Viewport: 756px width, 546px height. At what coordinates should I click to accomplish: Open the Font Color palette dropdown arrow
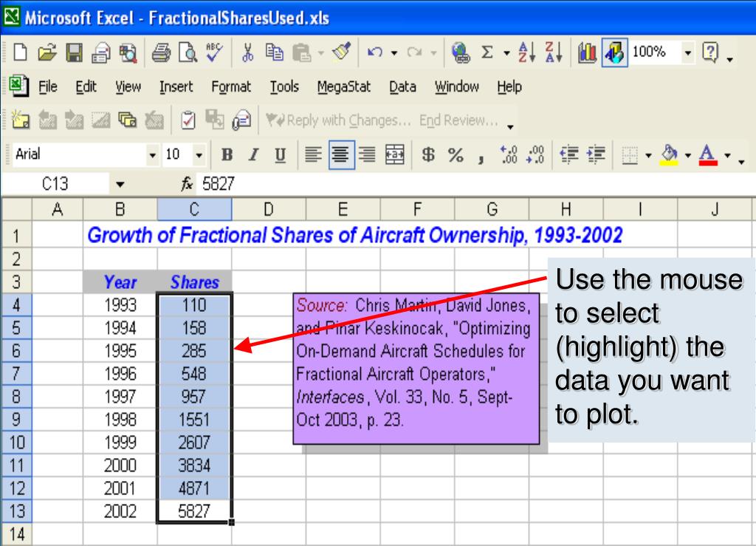[x=727, y=155]
